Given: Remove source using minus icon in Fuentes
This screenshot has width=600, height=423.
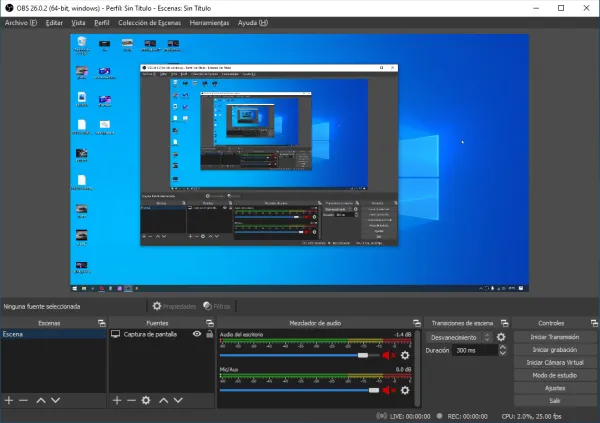Looking at the screenshot, I should tap(131, 400).
